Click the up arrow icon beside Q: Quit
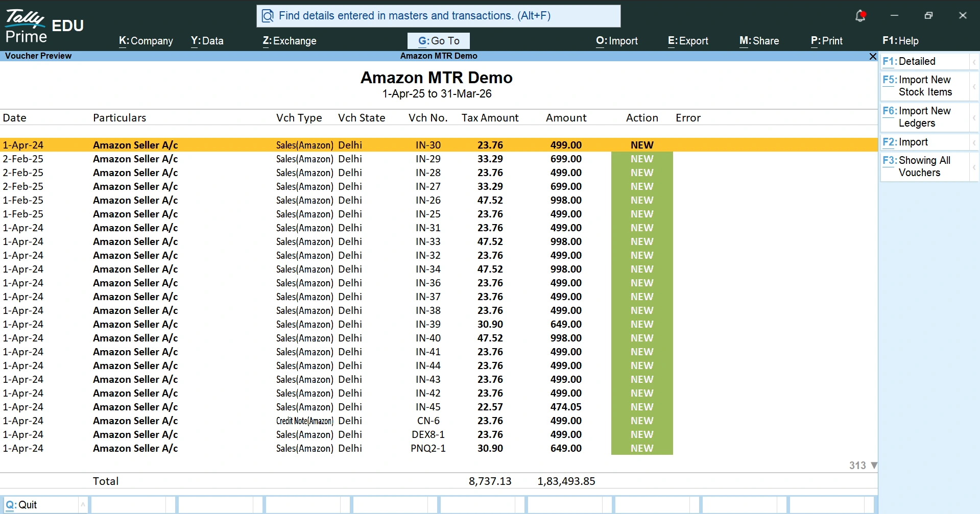Viewport: 980px width, 514px height. pyautogui.click(x=82, y=504)
